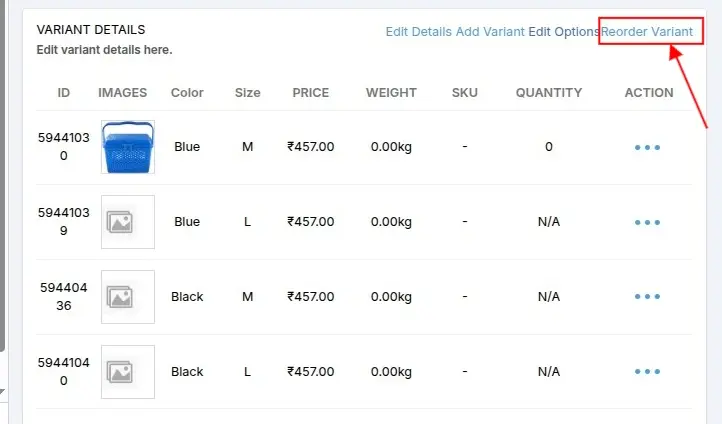Click placeholder image icon for Black L variant
Viewport: 722px width, 424px height.
click(128, 372)
